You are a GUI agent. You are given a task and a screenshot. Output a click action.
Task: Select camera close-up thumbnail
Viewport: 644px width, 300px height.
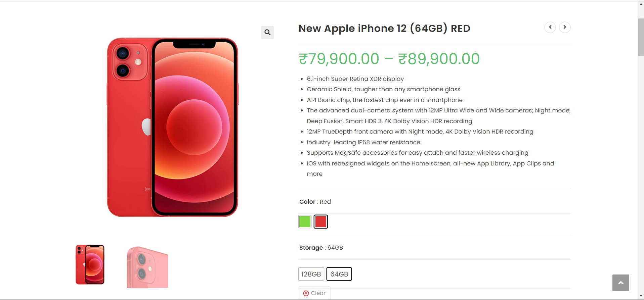pyautogui.click(x=147, y=267)
